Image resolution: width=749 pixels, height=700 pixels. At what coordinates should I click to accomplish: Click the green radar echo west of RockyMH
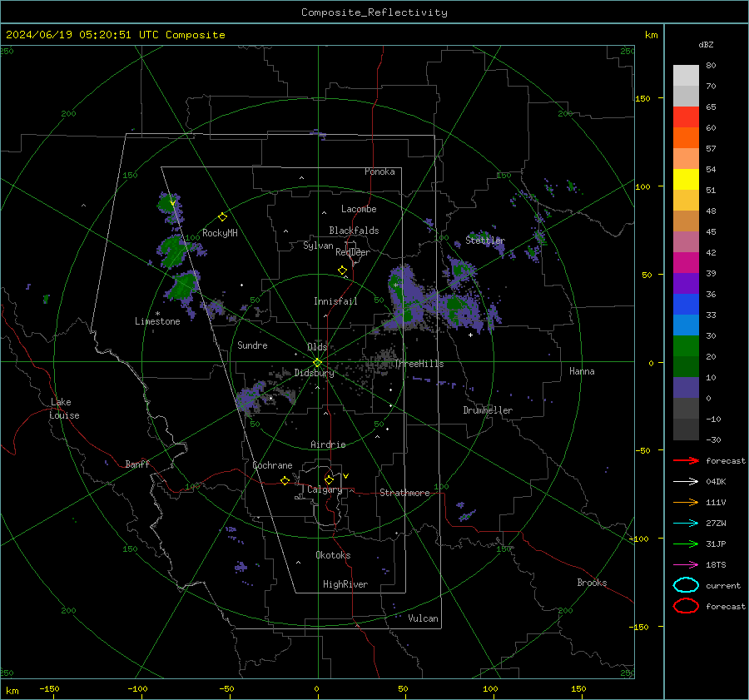174,250
